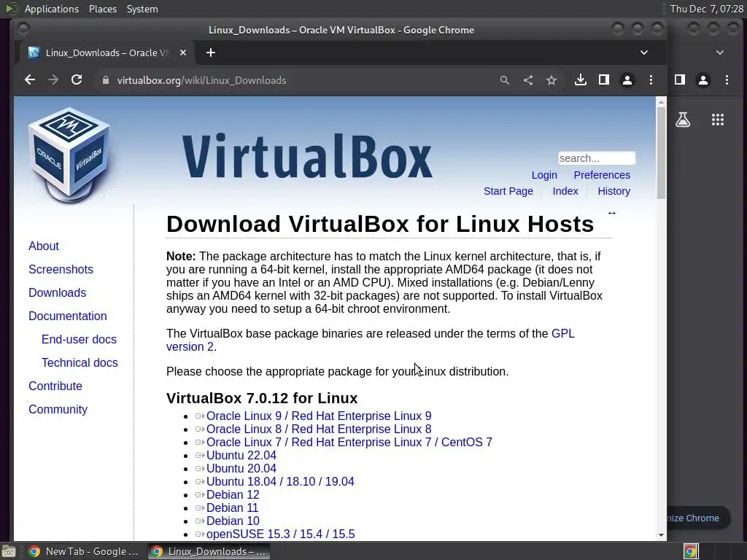Toggle side panel in background Chrome window
Image resolution: width=747 pixels, height=560 pixels.
(x=680, y=80)
